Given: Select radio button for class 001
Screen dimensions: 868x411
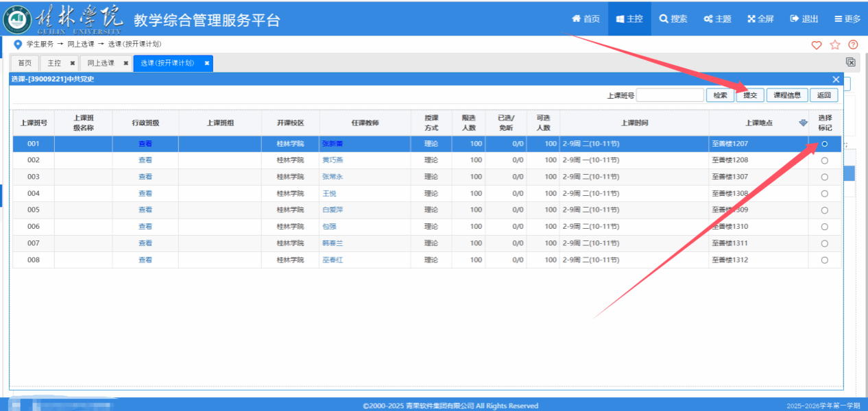Looking at the screenshot, I should pyautogui.click(x=824, y=144).
